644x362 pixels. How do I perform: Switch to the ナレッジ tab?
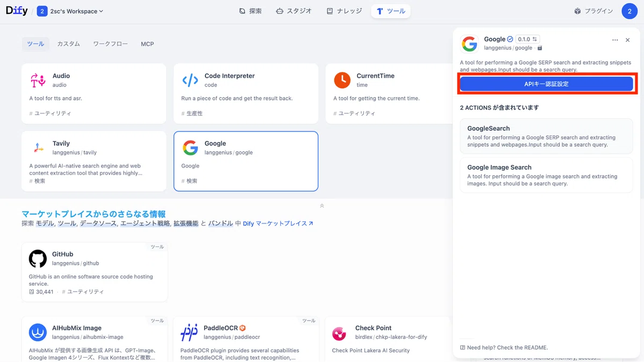[x=344, y=11]
